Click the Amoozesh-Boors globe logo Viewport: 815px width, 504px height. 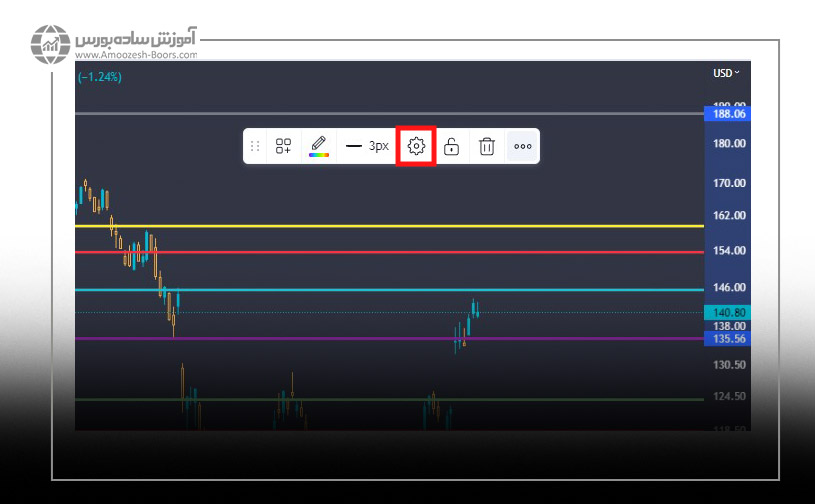tap(48, 45)
